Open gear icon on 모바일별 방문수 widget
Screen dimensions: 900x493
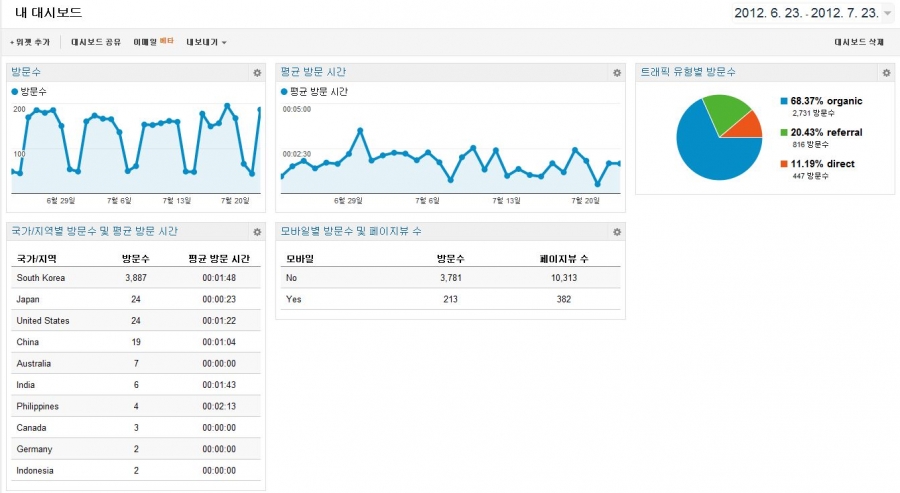[x=617, y=232]
